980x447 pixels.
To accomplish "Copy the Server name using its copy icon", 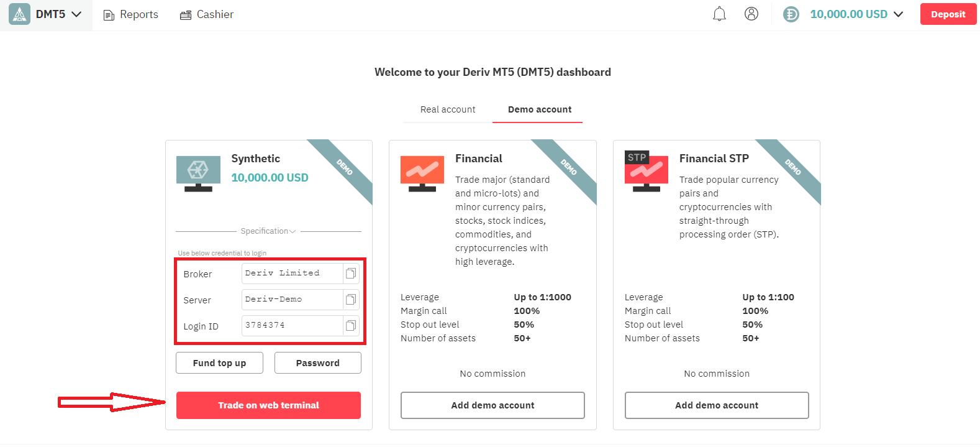I will 351,299.
